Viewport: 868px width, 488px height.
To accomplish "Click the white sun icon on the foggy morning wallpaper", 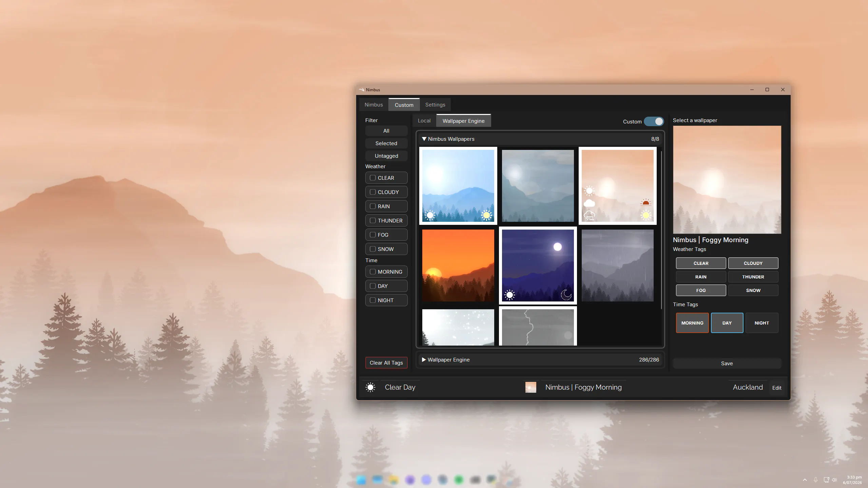I will coord(589,191).
